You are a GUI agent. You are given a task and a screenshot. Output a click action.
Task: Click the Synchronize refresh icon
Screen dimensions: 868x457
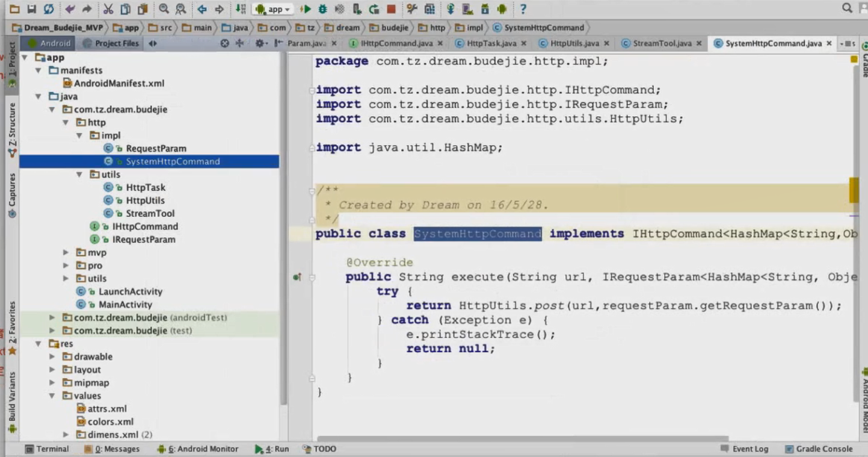[x=49, y=9]
